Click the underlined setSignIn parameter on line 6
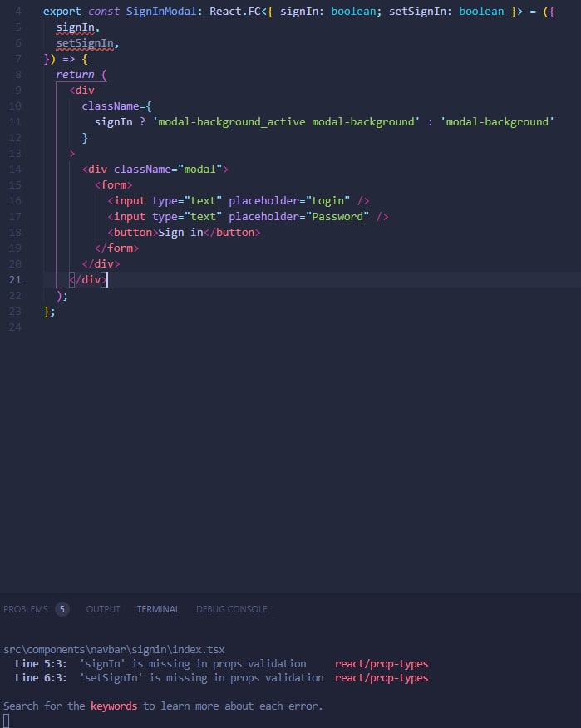The image size is (581, 728). [x=85, y=43]
